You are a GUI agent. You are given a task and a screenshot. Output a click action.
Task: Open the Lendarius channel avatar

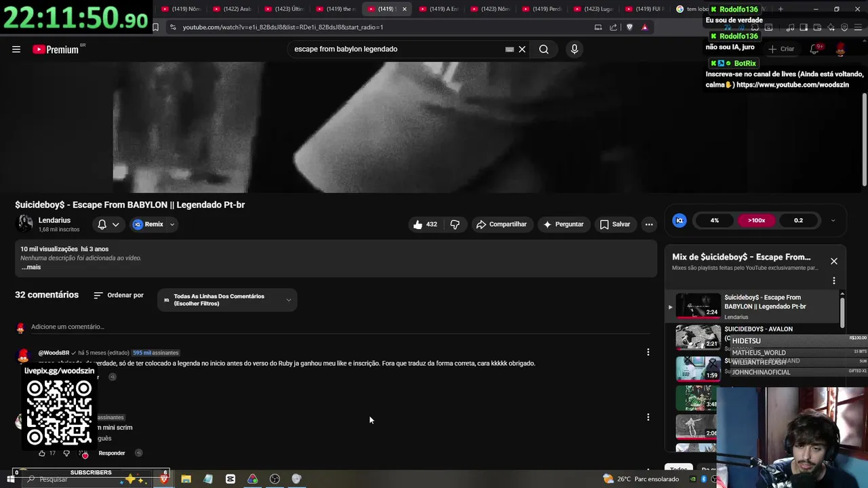pyautogui.click(x=24, y=224)
